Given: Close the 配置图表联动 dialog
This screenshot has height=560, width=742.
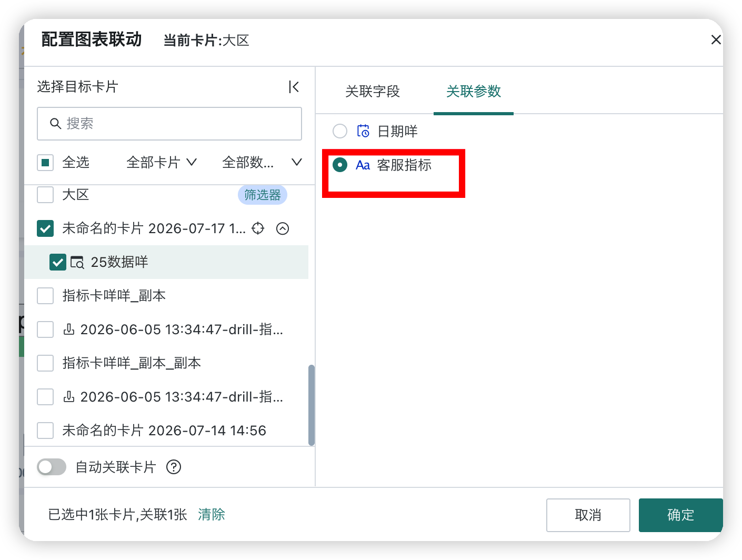Looking at the screenshot, I should point(716,40).
